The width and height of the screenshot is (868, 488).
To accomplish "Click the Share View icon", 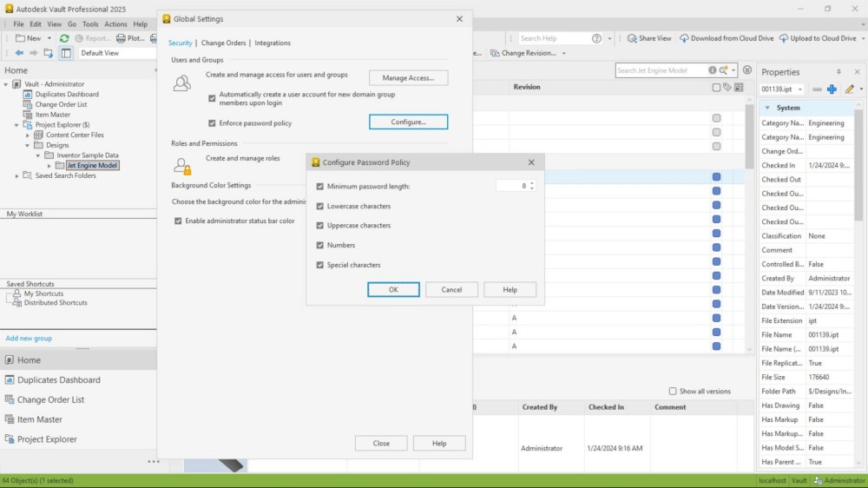I will point(632,38).
